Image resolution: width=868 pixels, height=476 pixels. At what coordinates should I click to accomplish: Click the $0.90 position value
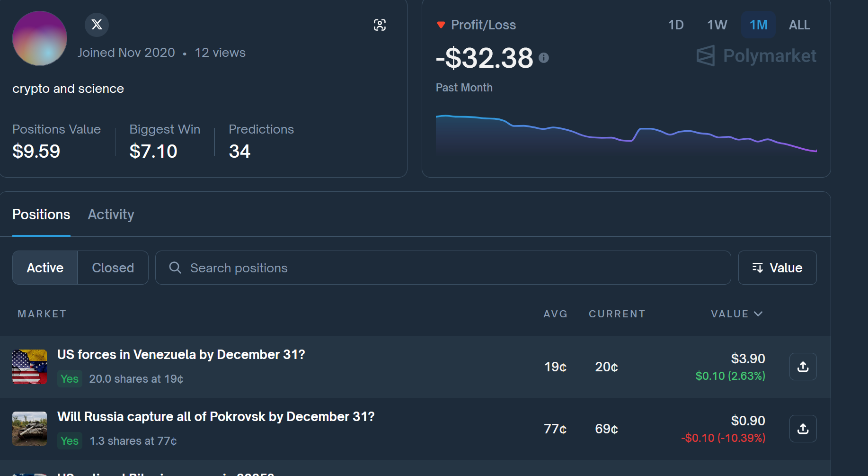click(748, 421)
